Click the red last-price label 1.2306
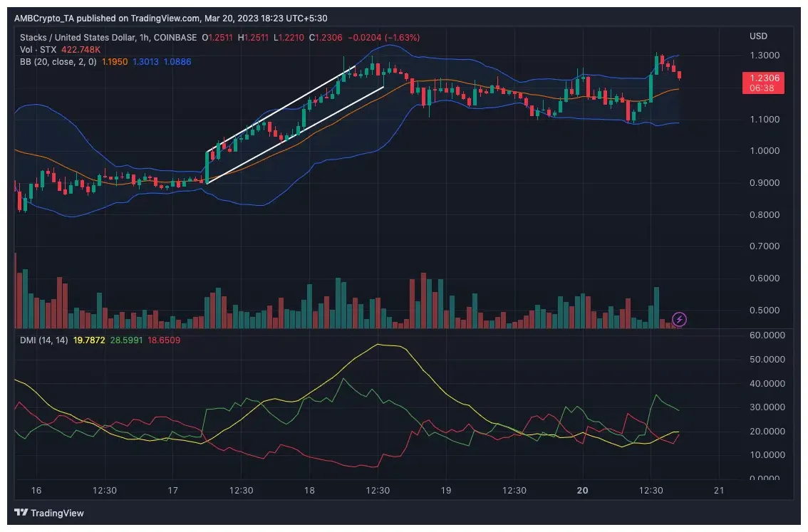808x532 pixels. point(765,78)
